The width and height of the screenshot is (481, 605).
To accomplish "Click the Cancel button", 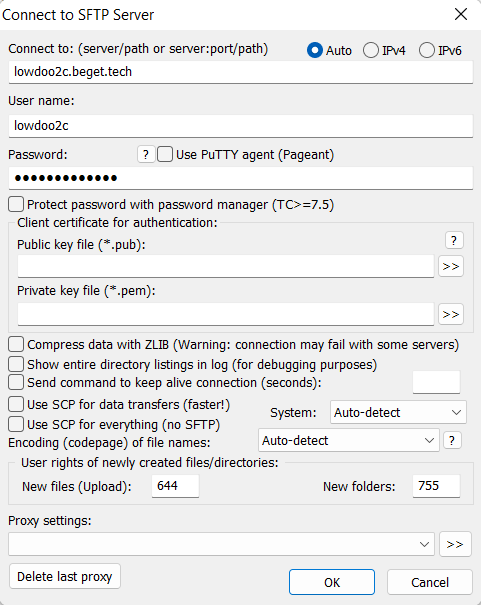I will point(430,582).
